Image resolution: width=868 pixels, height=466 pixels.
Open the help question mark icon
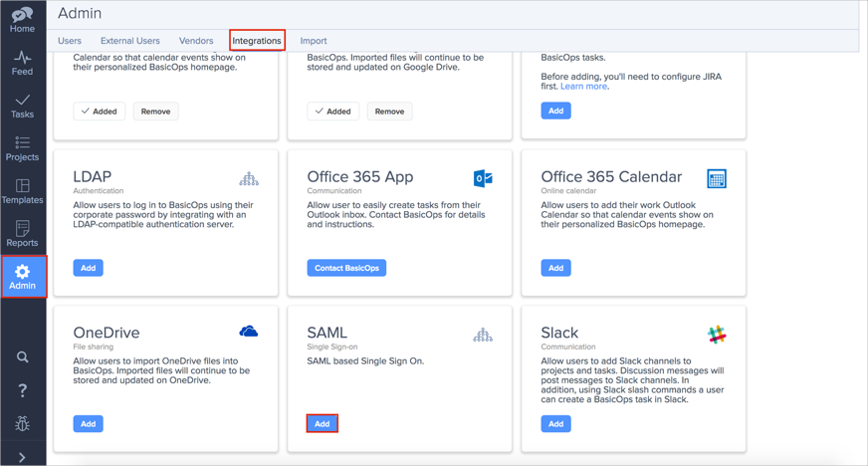pos(22,390)
